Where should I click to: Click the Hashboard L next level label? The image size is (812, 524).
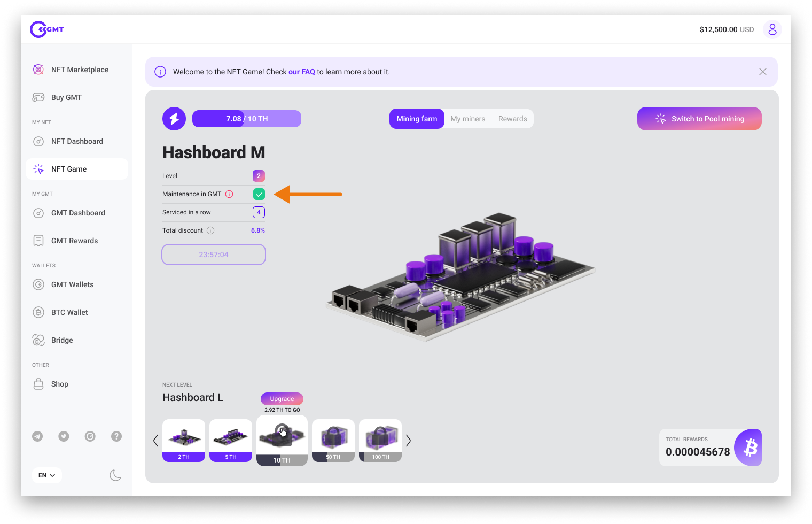(x=193, y=397)
